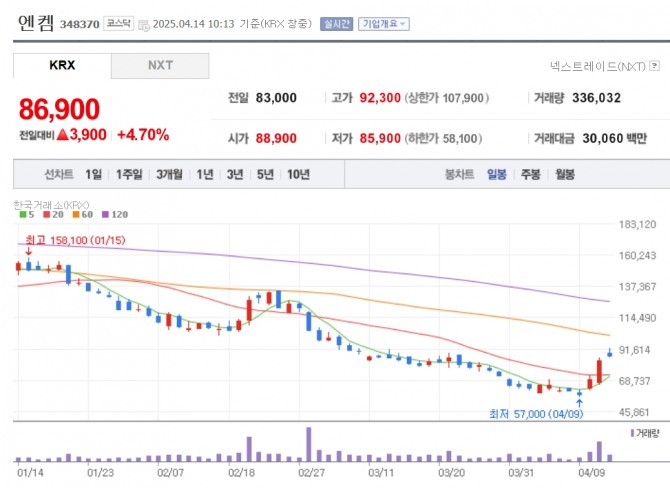This screenshot has height=488, width=670.
Task: Click the 상한가 107,900 text
Action: (x=447, y=98)
